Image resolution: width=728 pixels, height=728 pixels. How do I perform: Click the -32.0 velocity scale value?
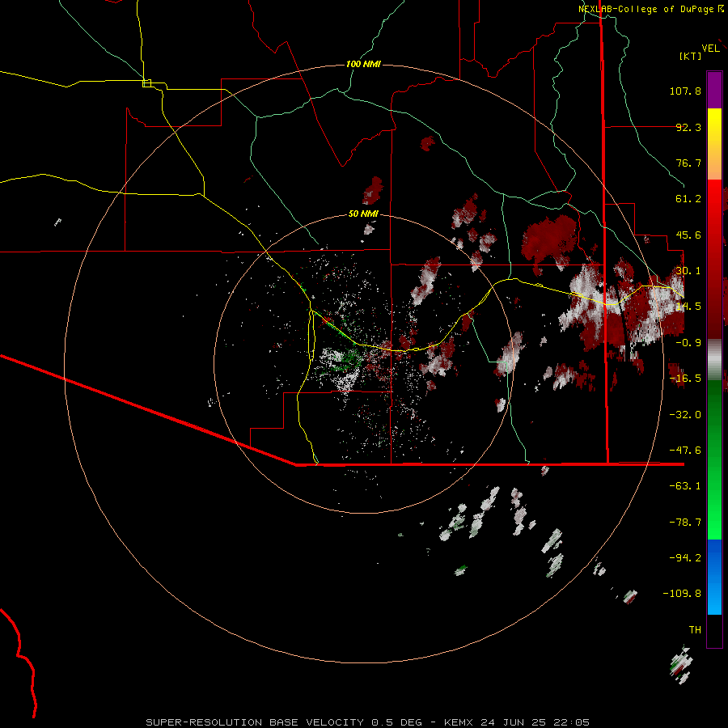pos(685,415)
